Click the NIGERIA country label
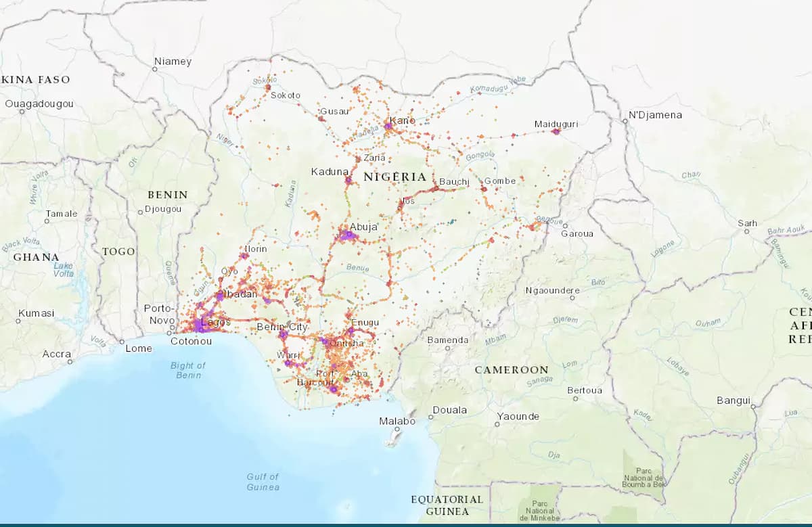 click(x=395, y=177)
